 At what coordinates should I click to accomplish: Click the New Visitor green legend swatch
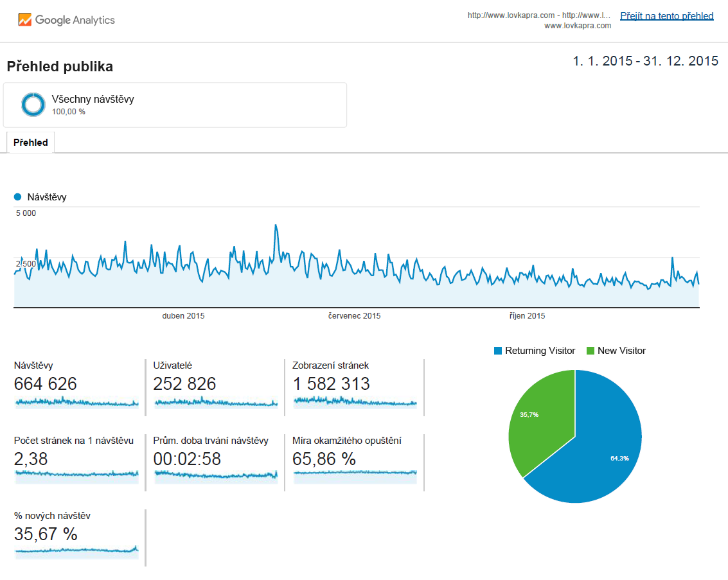point(590,351)
